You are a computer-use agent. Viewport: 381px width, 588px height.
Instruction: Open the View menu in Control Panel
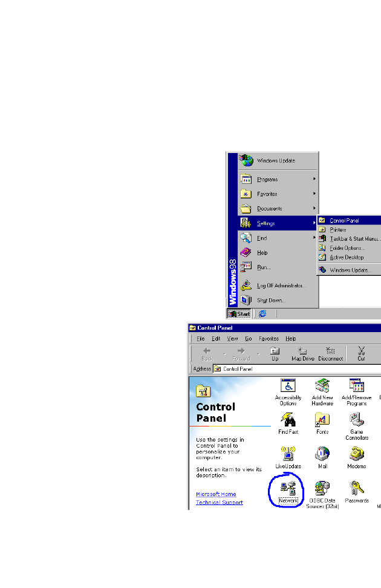[x=232, y=338]
